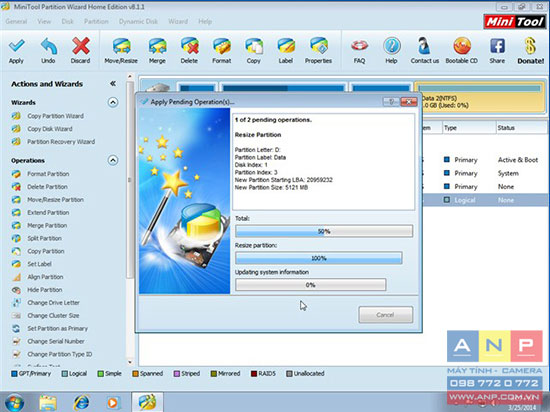
Task: Click the Format toolbar icon
Action: coord(222,46)
